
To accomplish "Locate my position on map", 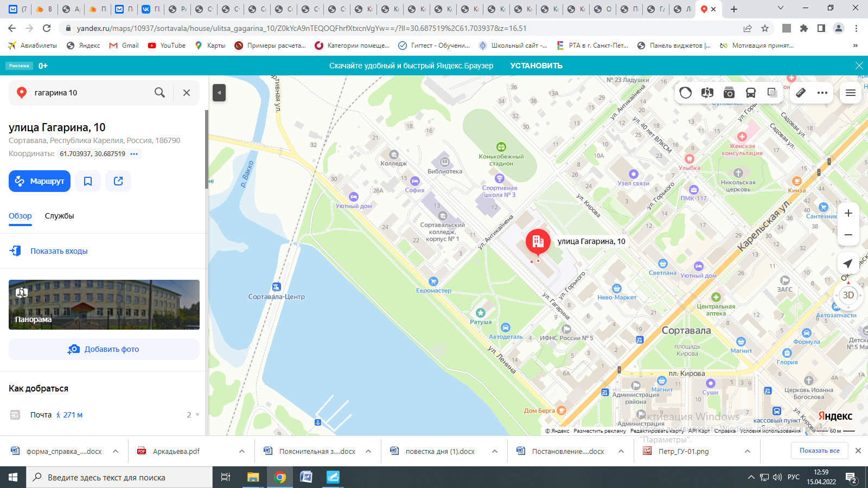I will pyautogui.click(x=848, y=264).
